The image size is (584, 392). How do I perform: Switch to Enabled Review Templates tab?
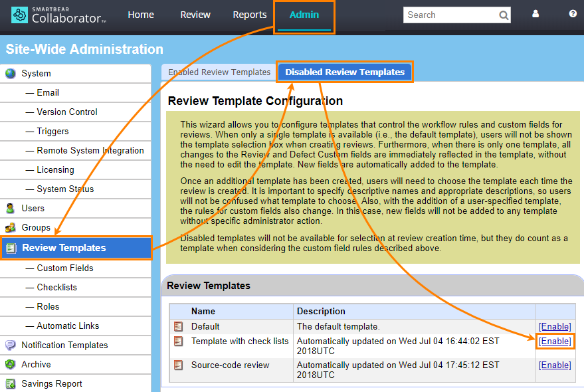(218, 71)
